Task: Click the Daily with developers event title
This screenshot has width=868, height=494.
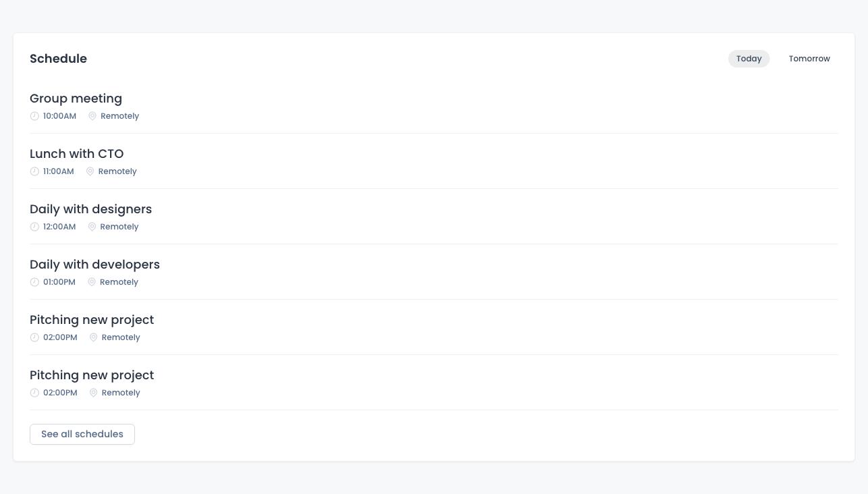Action: click(x=94, y=265)
